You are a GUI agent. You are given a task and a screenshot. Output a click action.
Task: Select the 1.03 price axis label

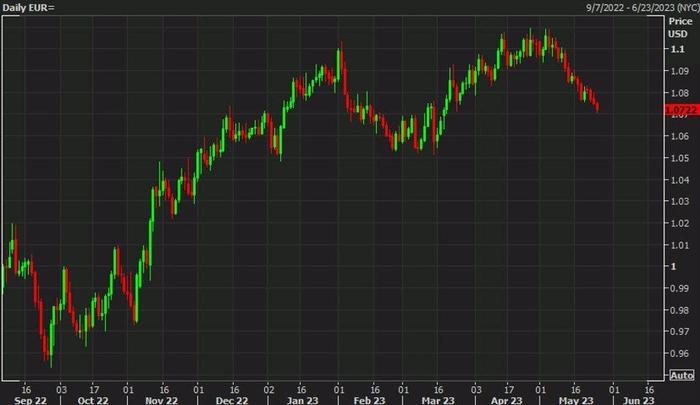[x=679, y=201]
